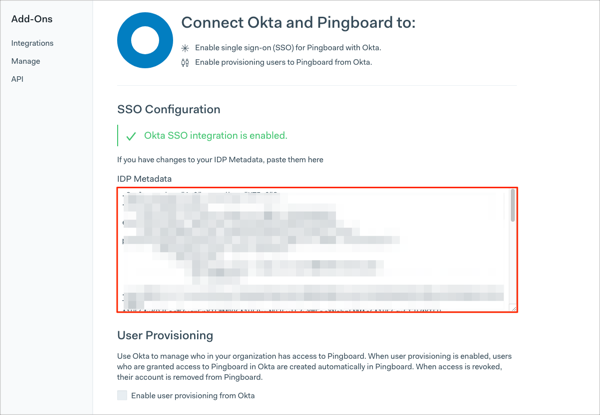Click the provisioning sync arrows icon
Image resolution: width=600 pixels, height=415 pixels.
pos(185,62)
